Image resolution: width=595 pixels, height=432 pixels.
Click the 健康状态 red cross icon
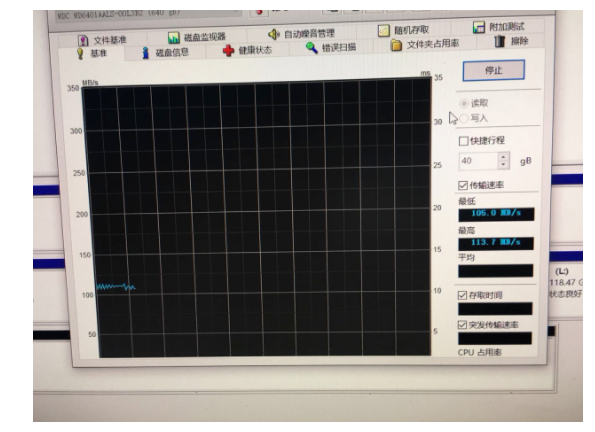click(228, 50)
